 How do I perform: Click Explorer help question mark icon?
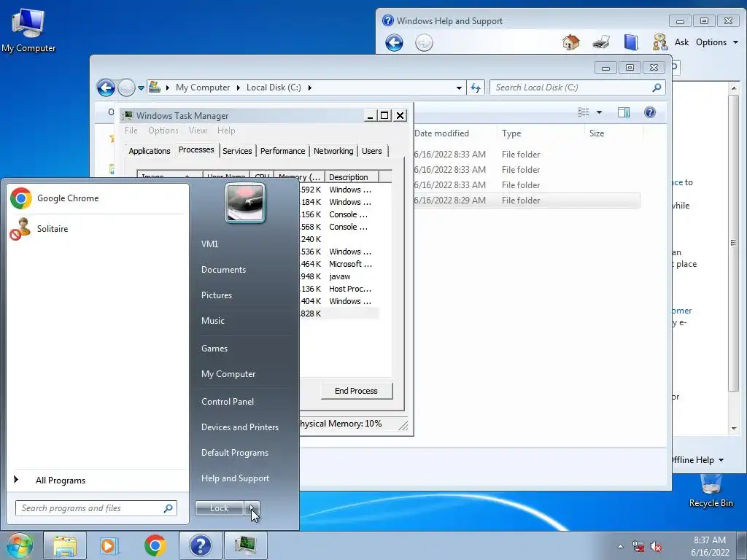pos(650,112)
